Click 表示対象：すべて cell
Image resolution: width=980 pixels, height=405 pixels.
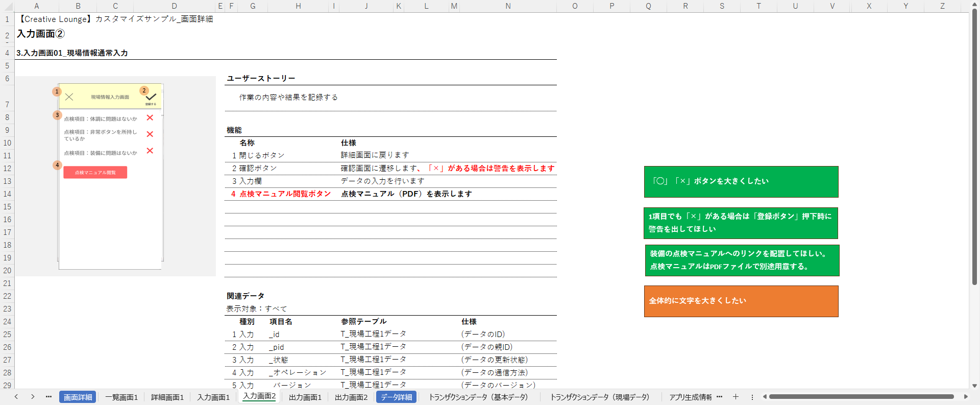[257, 309]
